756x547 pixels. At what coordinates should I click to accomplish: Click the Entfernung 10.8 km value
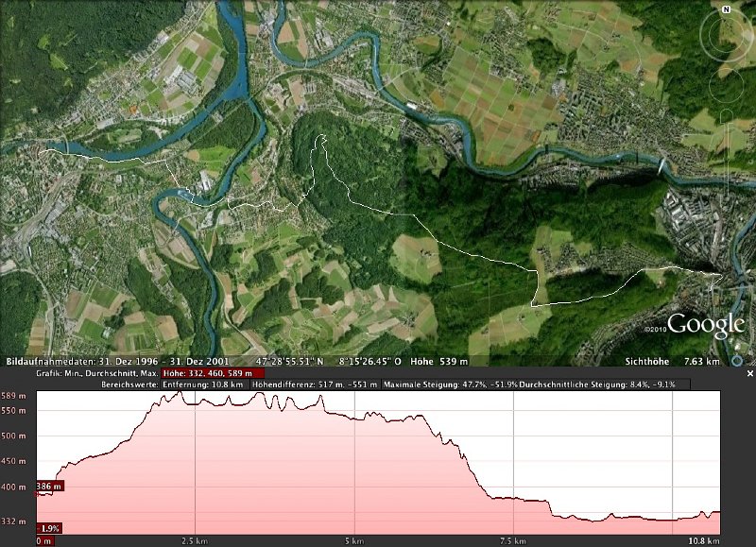(203, 385)
